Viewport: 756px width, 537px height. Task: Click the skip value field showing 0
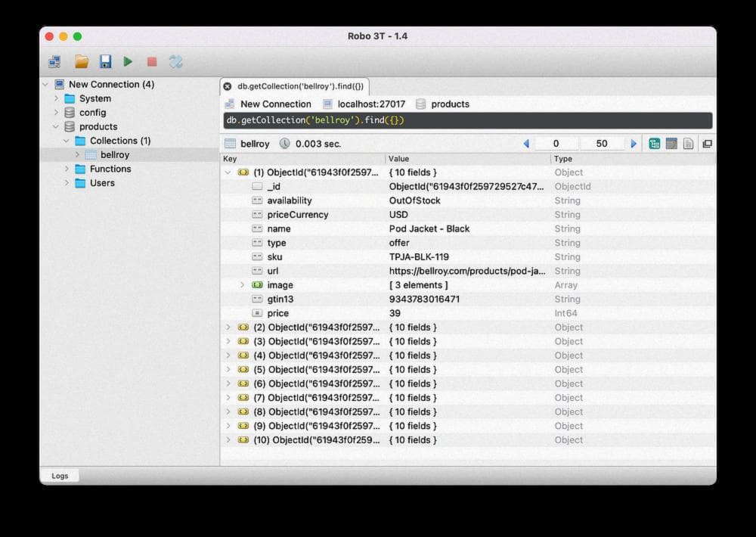(556, 144)
